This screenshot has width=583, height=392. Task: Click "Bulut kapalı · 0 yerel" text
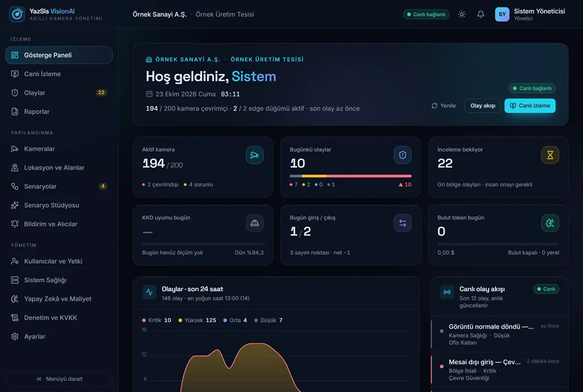[x=534, y=253]
